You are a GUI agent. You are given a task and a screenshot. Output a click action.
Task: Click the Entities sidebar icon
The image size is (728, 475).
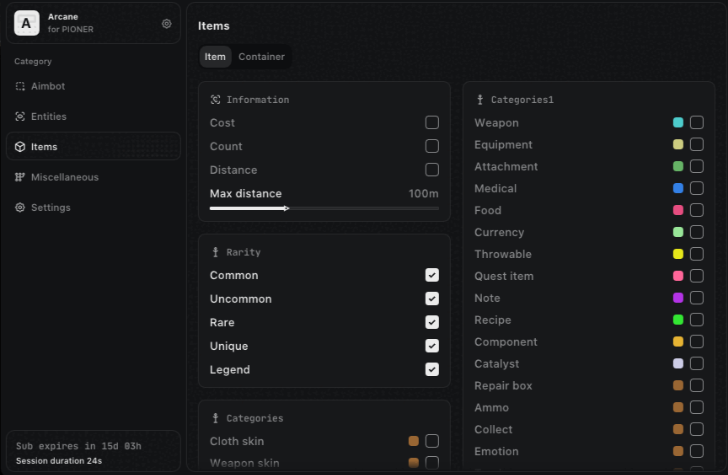coord(20,117)
